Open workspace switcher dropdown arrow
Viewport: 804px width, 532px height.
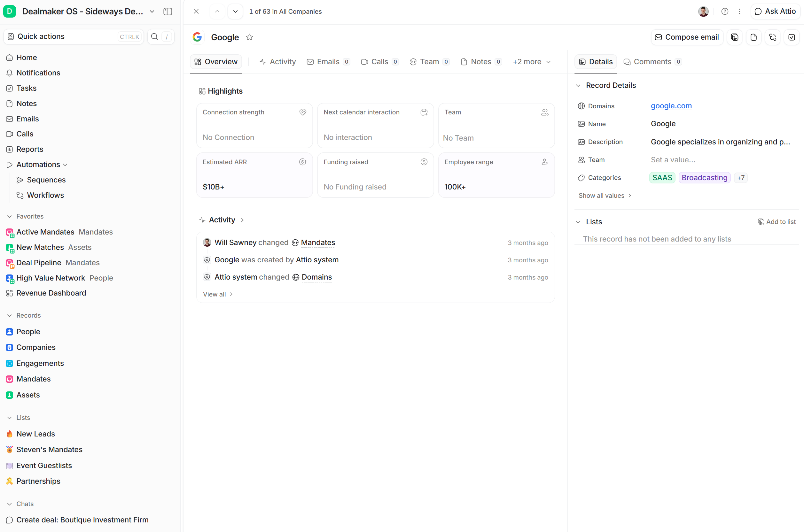click(x=152, y=12)
